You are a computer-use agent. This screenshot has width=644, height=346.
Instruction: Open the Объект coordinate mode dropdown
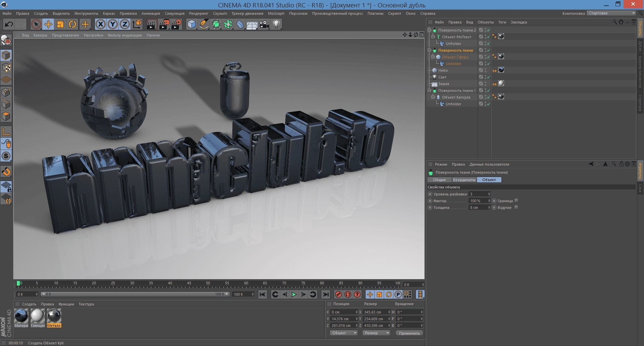point(344,333)
